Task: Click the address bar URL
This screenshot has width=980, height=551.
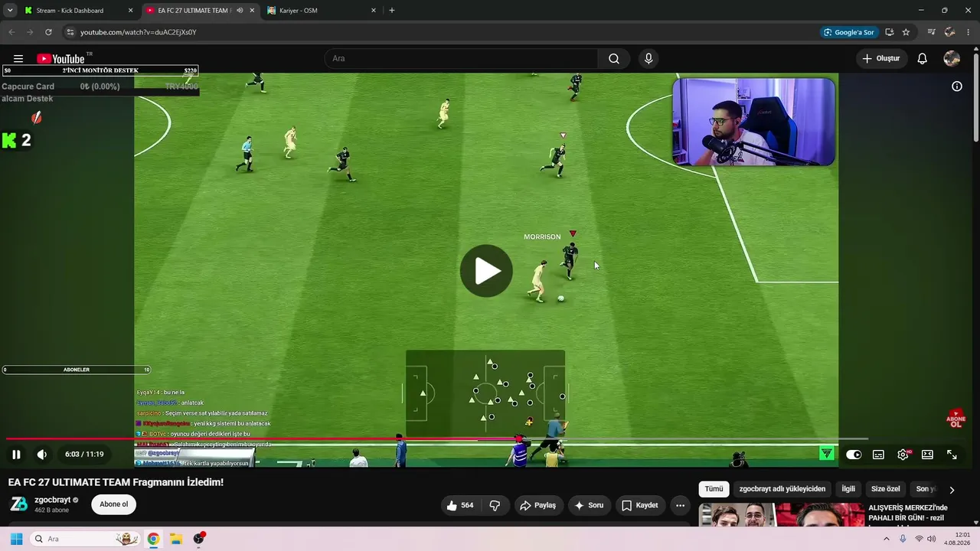Action: coord(138,32)
